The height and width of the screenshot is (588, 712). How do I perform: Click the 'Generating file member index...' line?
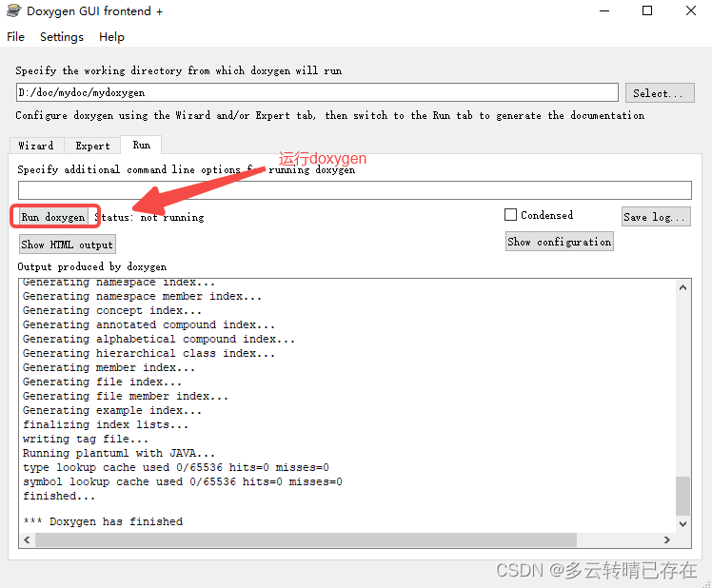126,396
